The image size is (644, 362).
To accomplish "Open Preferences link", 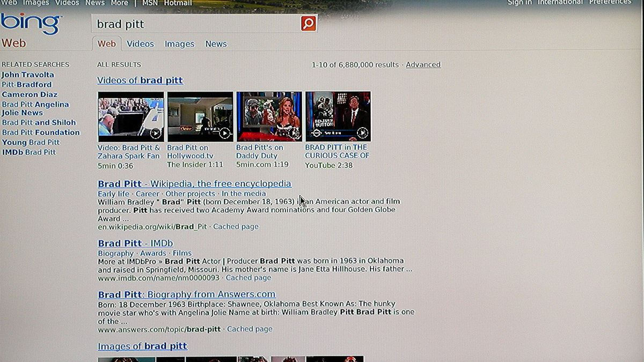I will point(610,3).
